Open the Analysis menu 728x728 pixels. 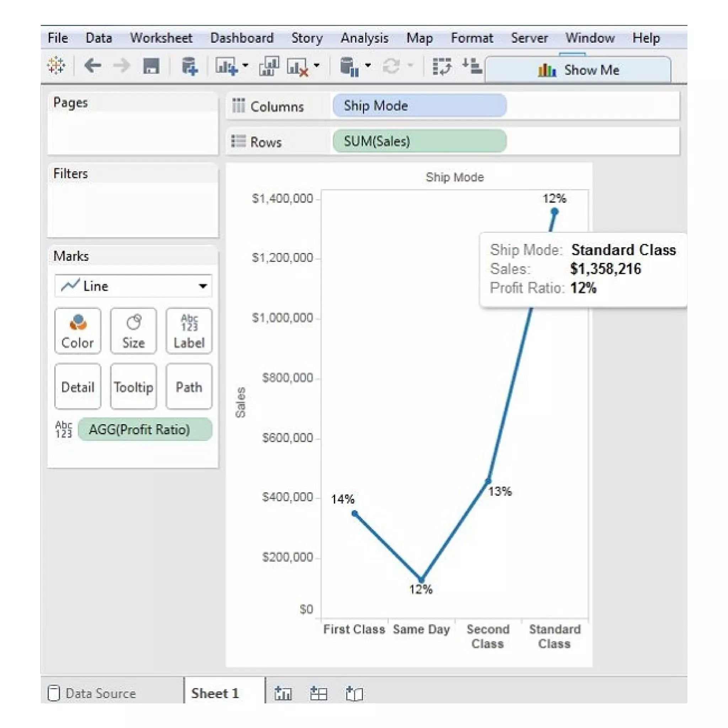[364, 38]
